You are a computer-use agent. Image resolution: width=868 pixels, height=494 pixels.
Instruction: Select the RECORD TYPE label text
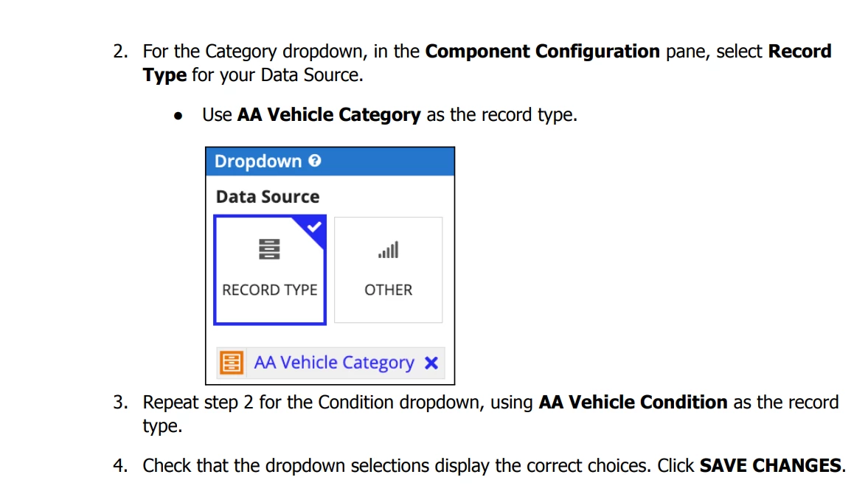[270, 290]
